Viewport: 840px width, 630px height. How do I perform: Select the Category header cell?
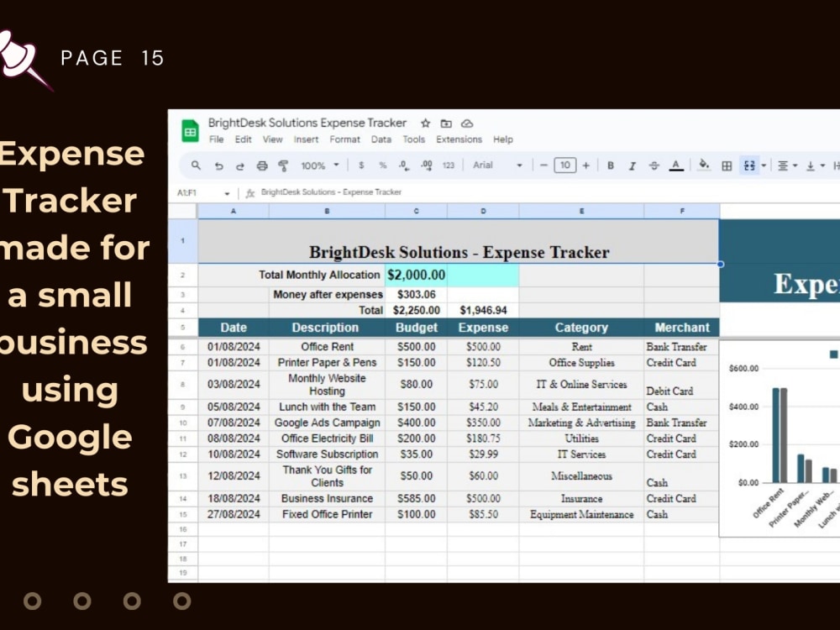581,328
